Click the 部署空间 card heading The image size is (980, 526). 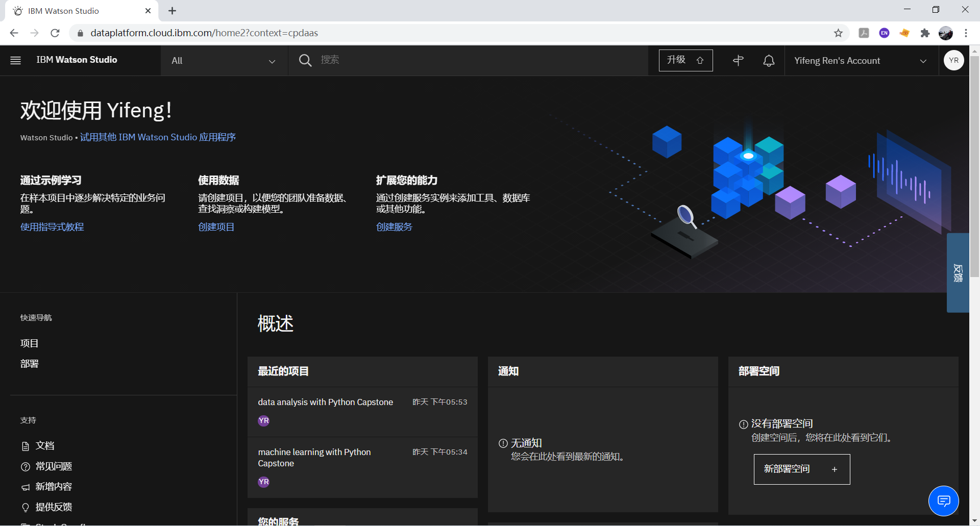coord(759,371)
